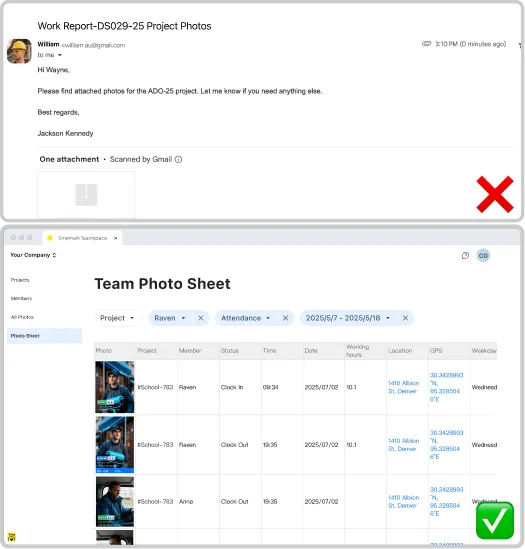The height and width of the screenshot is (549, 525).
Task: Expand the 'to me' recipient details arrow
Action: tap(60, 55)
